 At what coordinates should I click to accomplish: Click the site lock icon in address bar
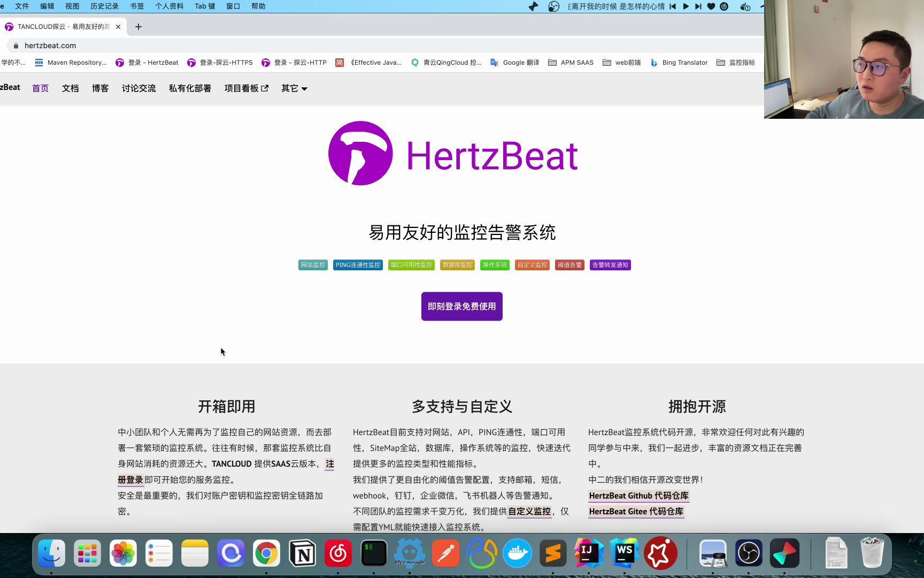16,45
